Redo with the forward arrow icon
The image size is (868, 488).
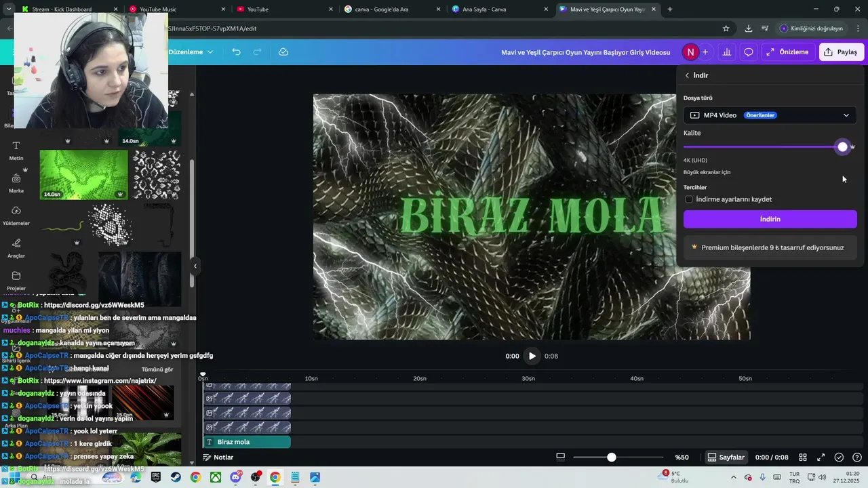[x=257, y=52]
